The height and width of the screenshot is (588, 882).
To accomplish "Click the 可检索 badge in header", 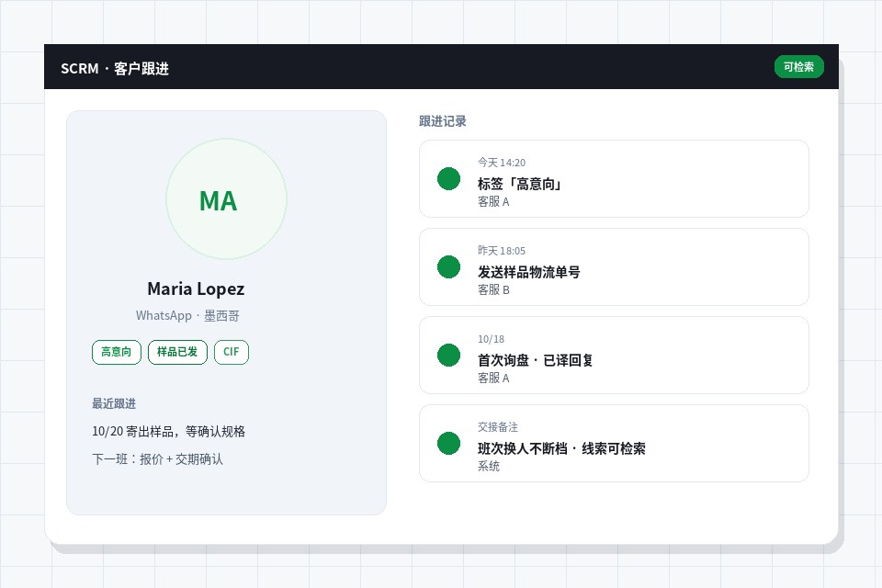I will (798, 67).
